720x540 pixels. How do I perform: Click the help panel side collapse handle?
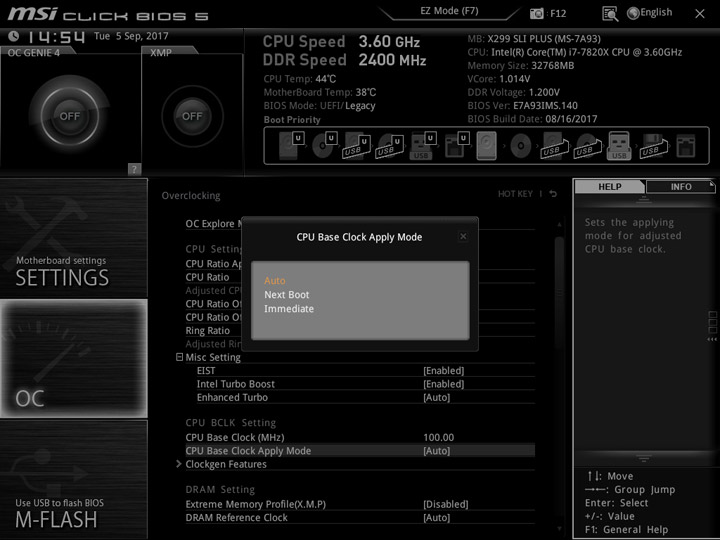(712, 326)
